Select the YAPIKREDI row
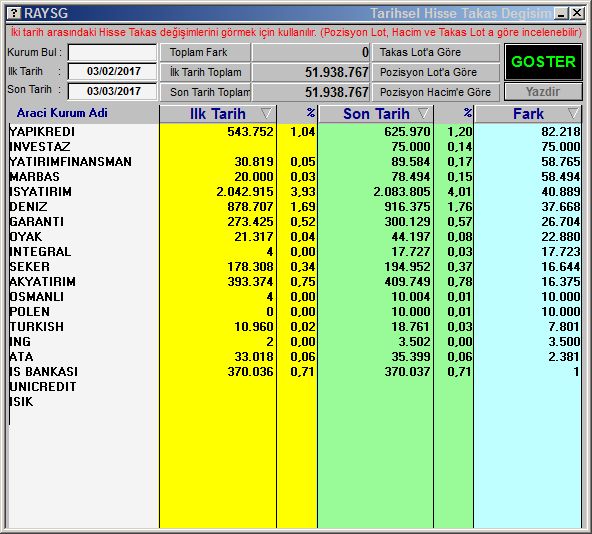The image size is (592, 534). click(295, 132)
